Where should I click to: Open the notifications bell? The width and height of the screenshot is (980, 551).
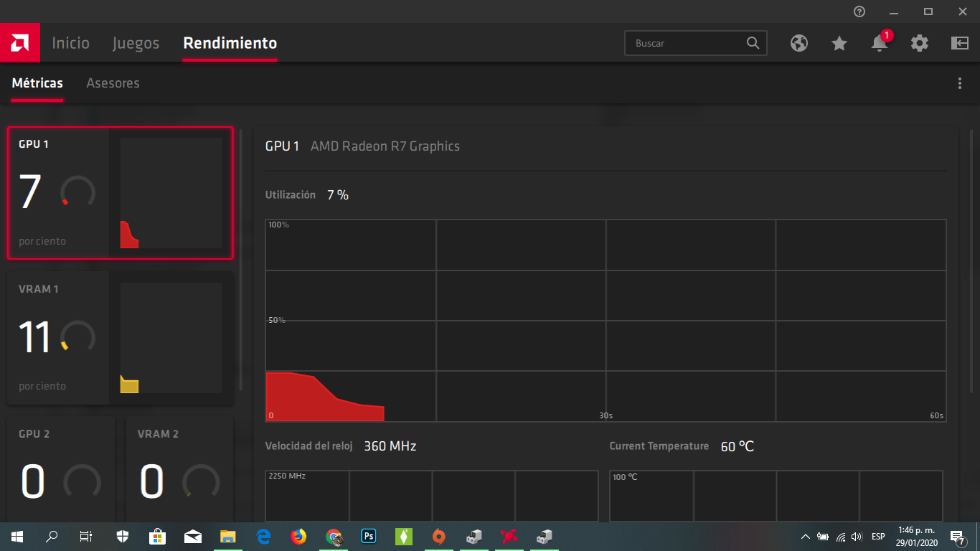pos(880,43)
